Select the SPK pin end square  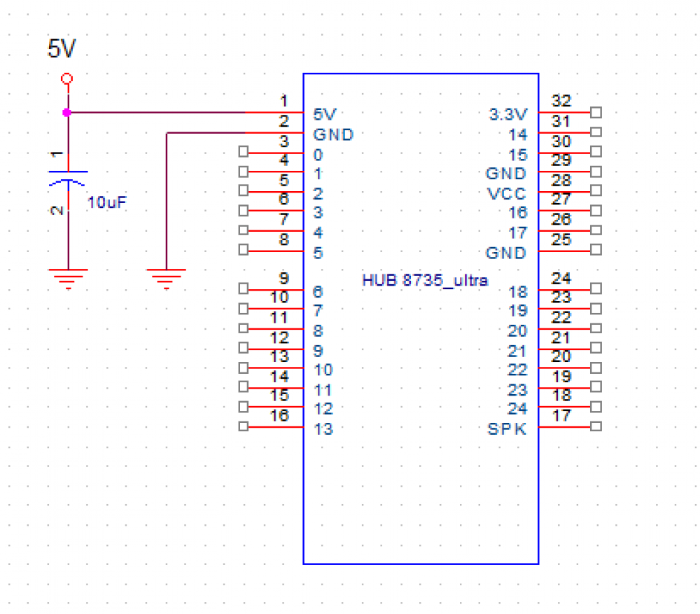tap(596, 426)
